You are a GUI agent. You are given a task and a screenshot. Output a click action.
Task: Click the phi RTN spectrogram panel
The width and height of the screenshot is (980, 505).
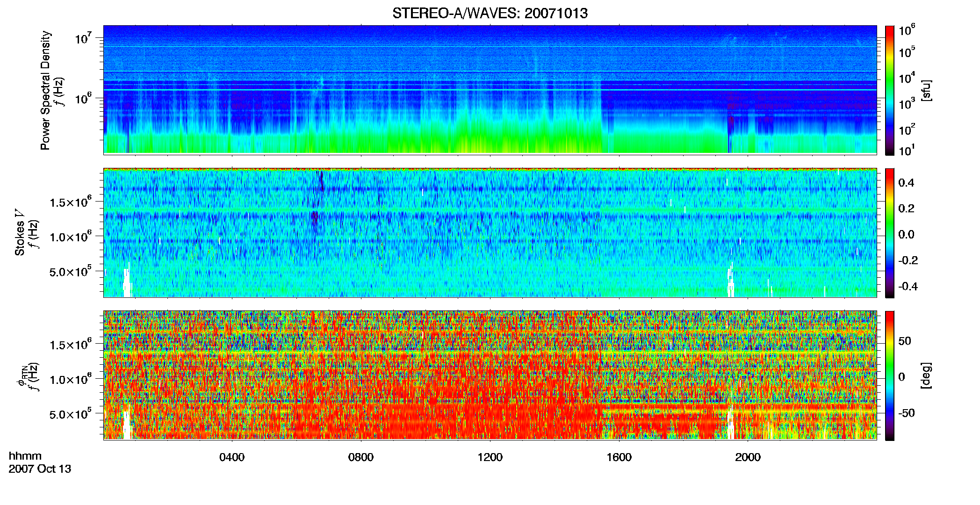(490, 375)
